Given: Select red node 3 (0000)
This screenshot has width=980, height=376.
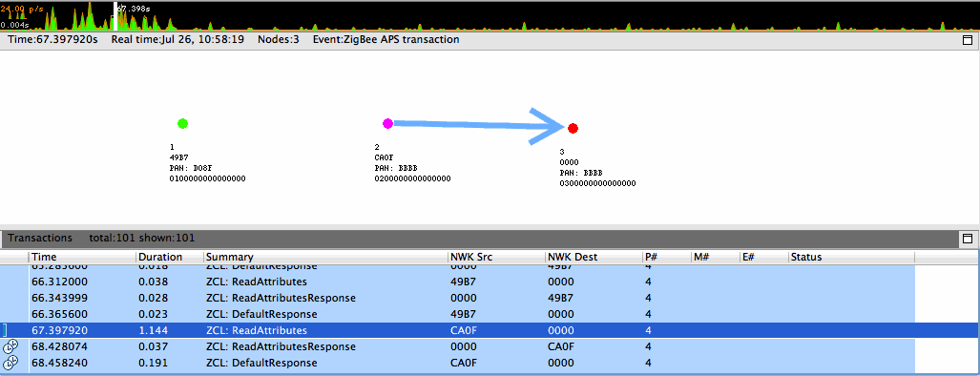Looking at the screenshot, I should click(x=573, y=128).
